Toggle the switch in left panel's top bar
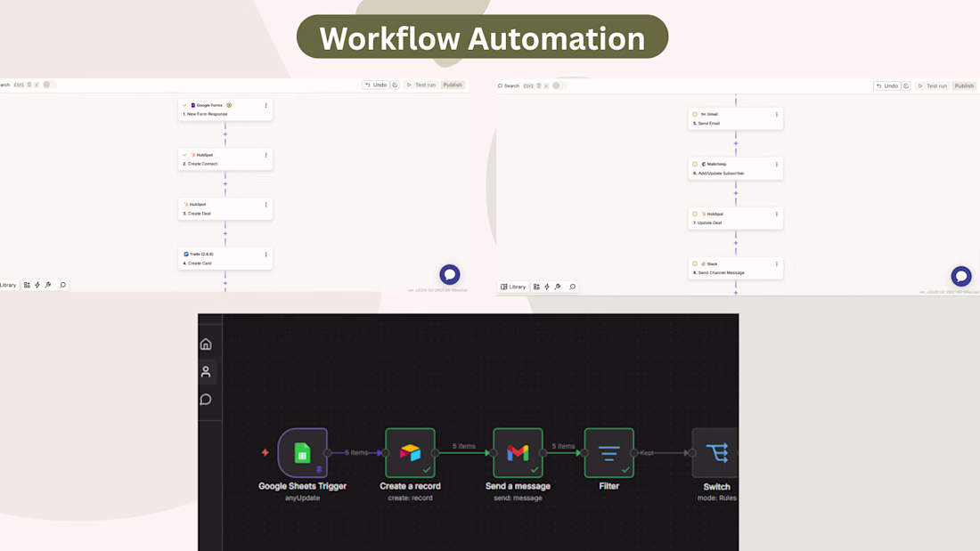 pos(49,85)
